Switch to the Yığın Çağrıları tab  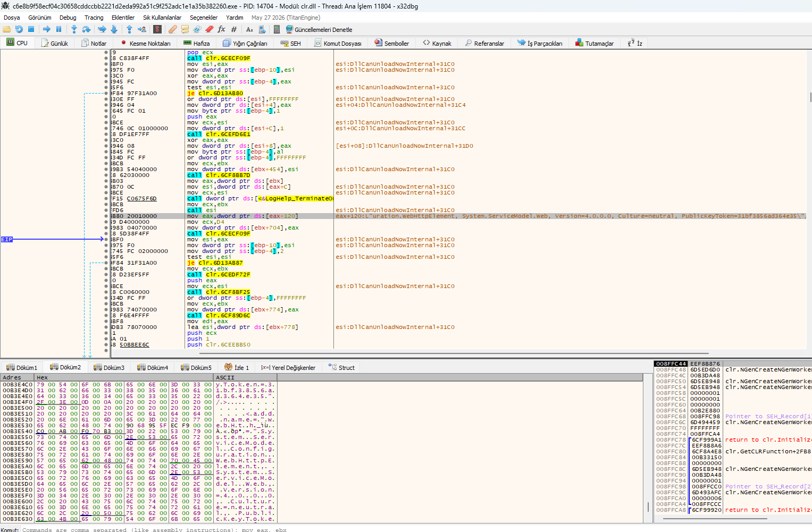coord(245,43)
